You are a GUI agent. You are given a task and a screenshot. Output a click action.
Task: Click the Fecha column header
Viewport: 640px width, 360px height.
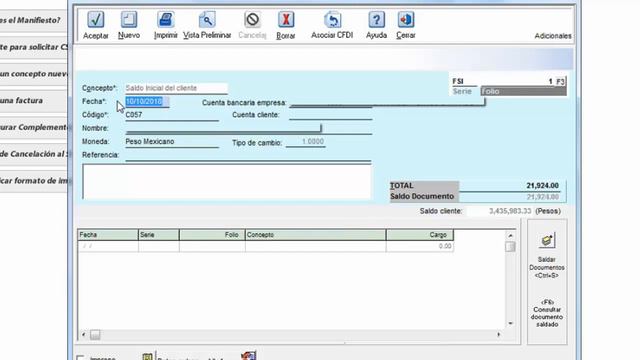pyautogui.click(x=108, y=235)
